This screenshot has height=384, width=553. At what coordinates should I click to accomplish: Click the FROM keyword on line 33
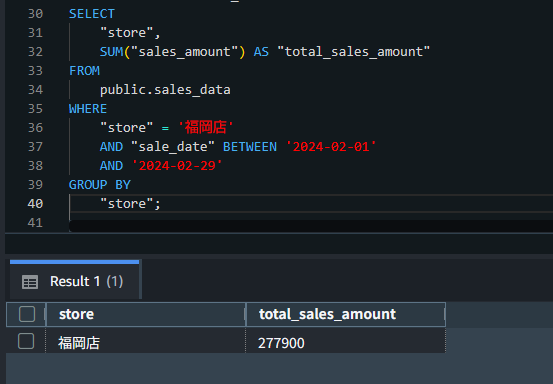(84, 71)
